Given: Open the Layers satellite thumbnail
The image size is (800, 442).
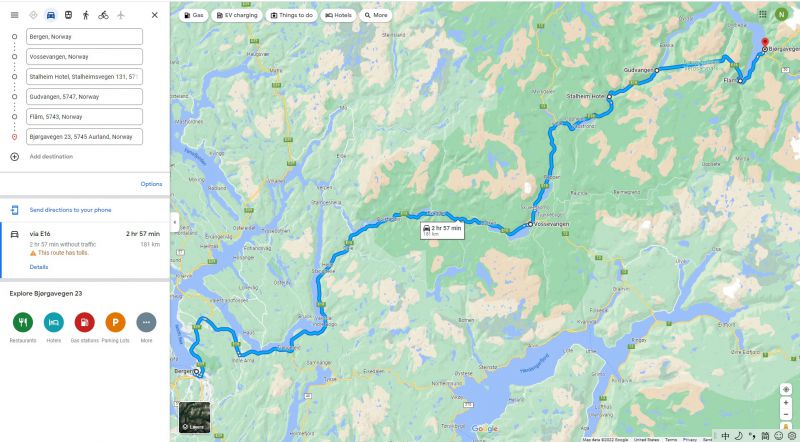Looking at the screenshot, I should coord(194,417).
